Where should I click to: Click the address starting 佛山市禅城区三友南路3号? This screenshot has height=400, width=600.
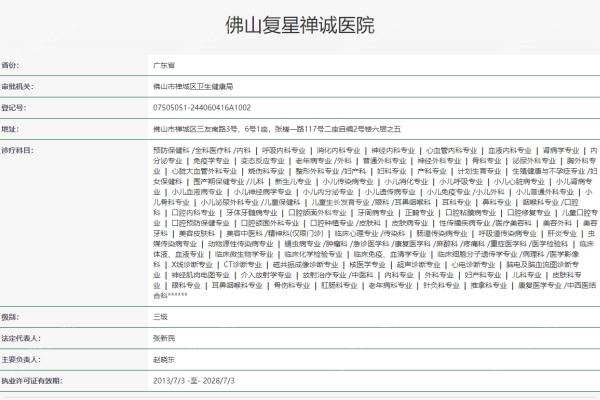(x=277, y=129)
